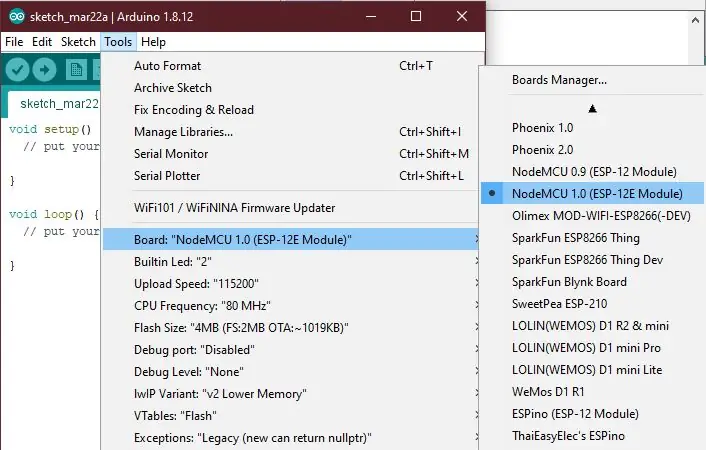The image size is (706, 450).
Task: Open Boards Manager...
Action: [592, 80]
